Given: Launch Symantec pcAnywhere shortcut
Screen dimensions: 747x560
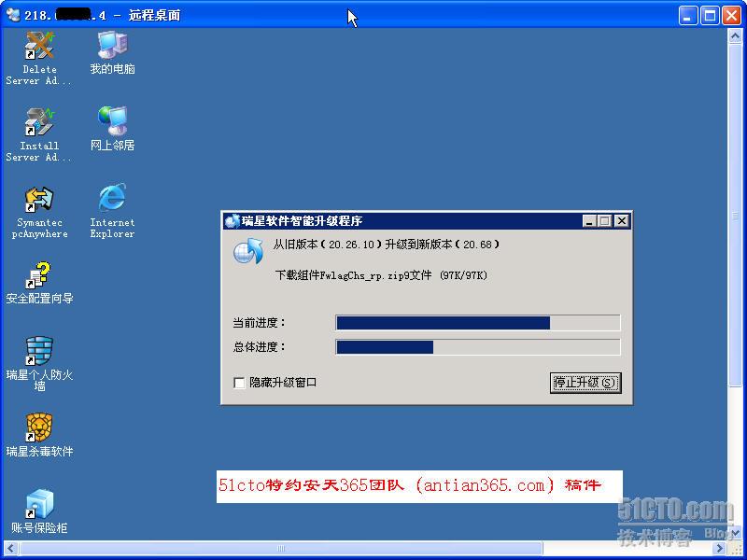Looking at the screenshot, I should click(39, 212).
